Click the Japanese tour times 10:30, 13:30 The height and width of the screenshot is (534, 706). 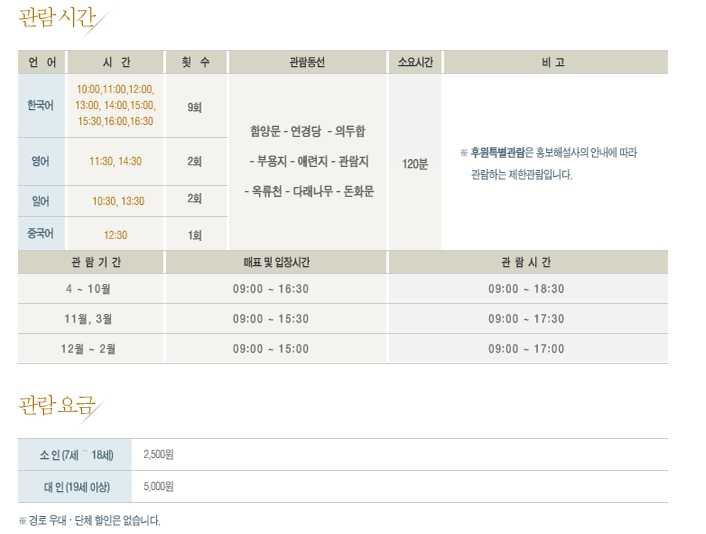click(118, 201)
